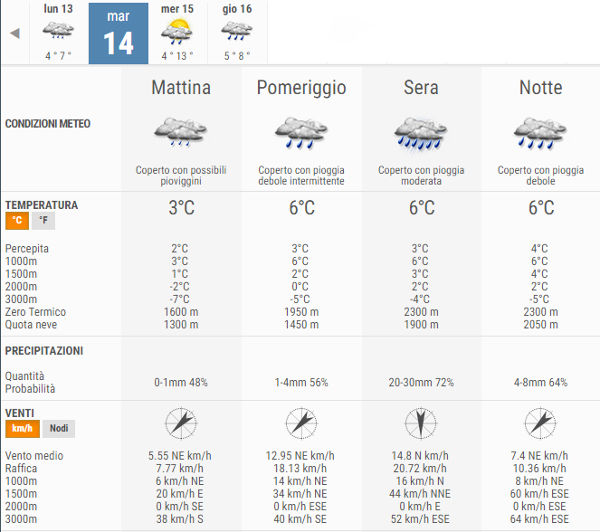Click the Sera column heading
This screenshot has width=600, height=532.
[421, 87]
